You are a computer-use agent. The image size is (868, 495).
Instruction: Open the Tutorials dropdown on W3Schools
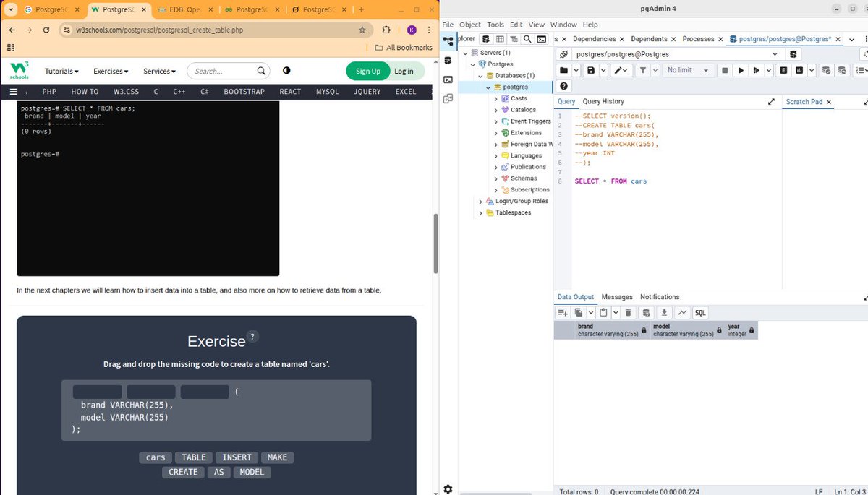pyautogui.click(x=61, y=71)
